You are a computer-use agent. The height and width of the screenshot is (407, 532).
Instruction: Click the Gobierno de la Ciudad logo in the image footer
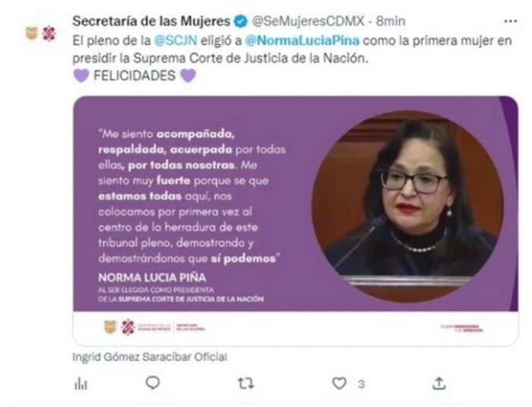click(154, 327)
